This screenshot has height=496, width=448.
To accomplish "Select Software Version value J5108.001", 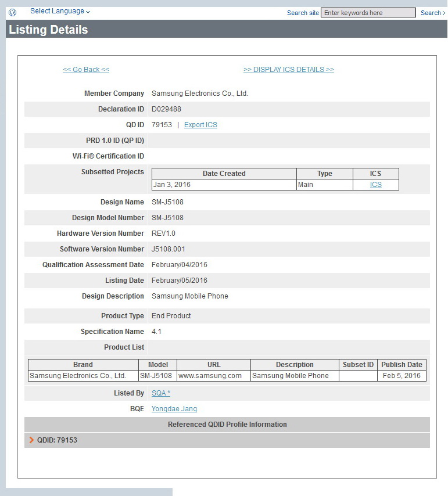I will [x=169, y=249].
